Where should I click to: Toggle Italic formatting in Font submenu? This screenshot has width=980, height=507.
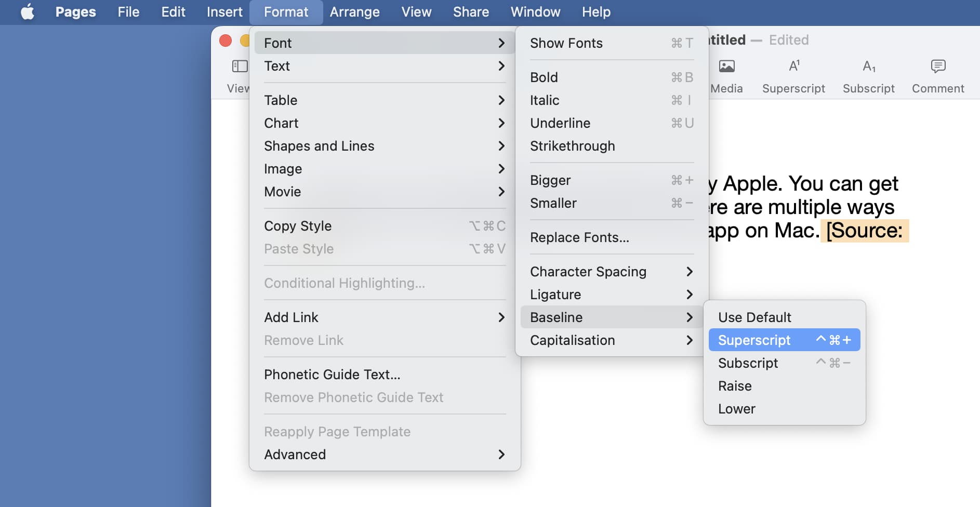pos(612,100)
